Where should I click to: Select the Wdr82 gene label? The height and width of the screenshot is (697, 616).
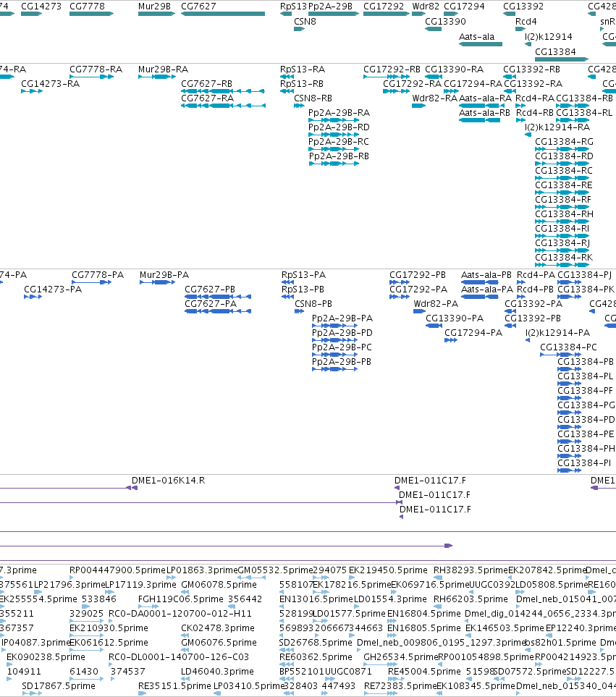point(426,7)
